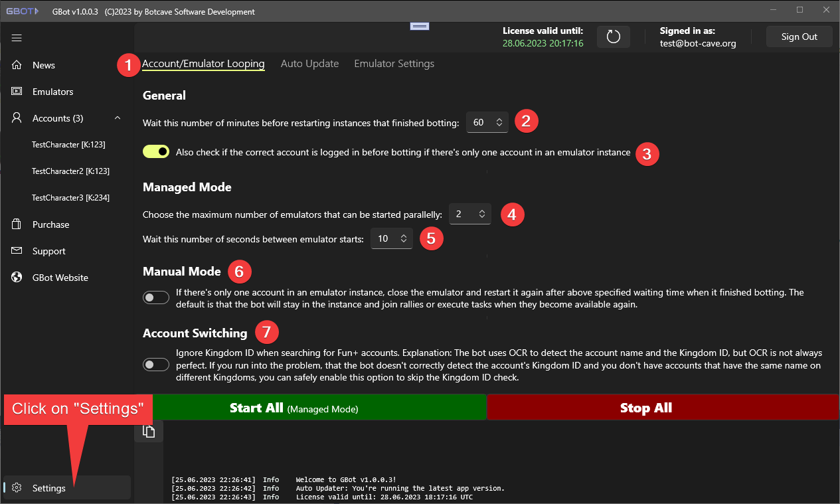Open GBot Website globe icon
This screenshot has width=840, height=504.
tap(17, 278)
